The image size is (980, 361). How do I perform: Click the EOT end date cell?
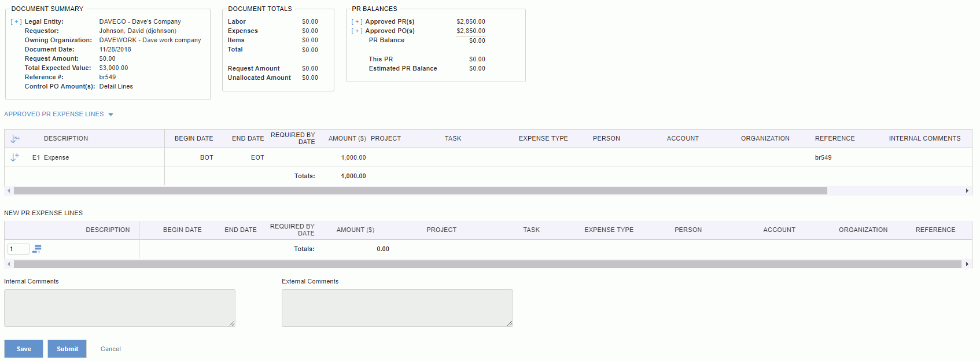click(257, 157)
